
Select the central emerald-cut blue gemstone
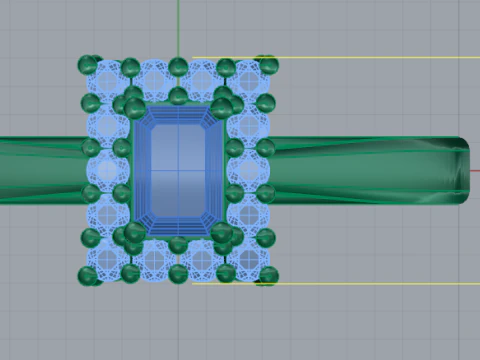[178, 171]
